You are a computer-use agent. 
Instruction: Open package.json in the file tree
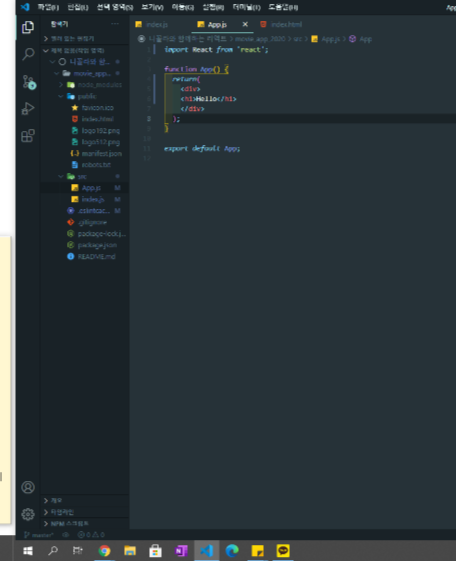pos(84,245)
